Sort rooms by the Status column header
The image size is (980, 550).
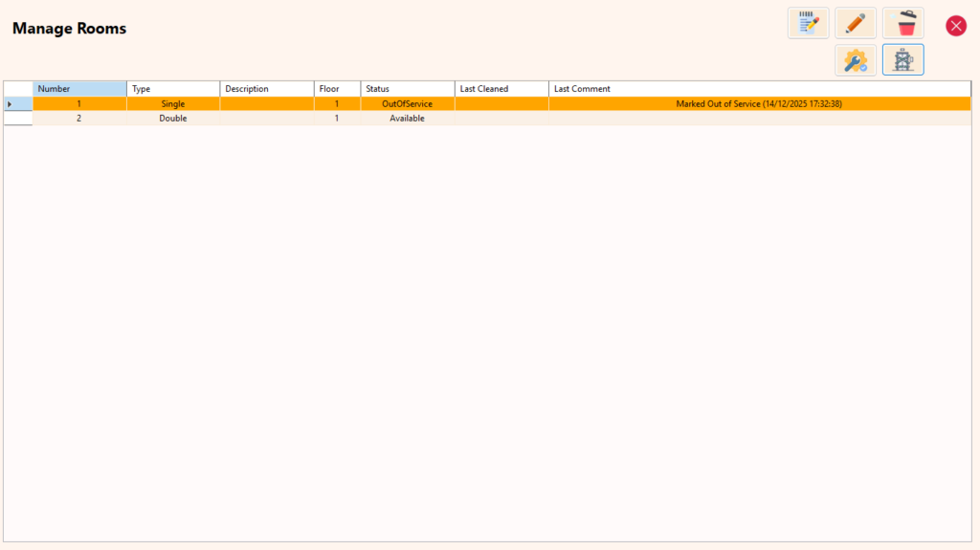(408, 89)
